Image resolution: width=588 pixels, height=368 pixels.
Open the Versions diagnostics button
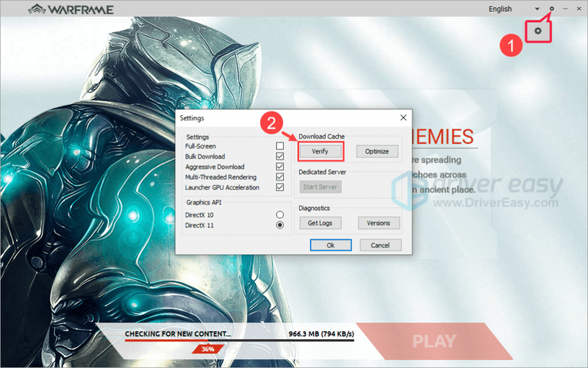[x=379, y=223]
